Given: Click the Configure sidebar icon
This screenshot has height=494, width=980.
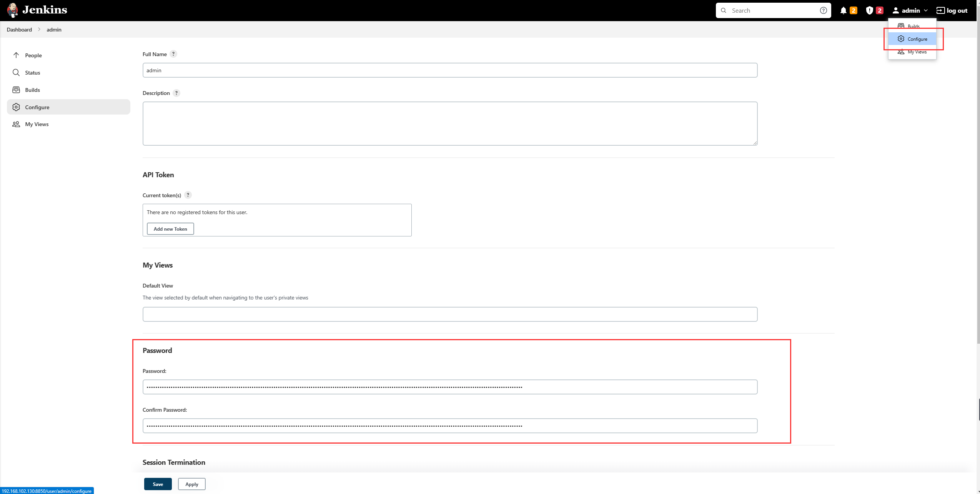Looking at the screenshot, I should tap(17, 106).
